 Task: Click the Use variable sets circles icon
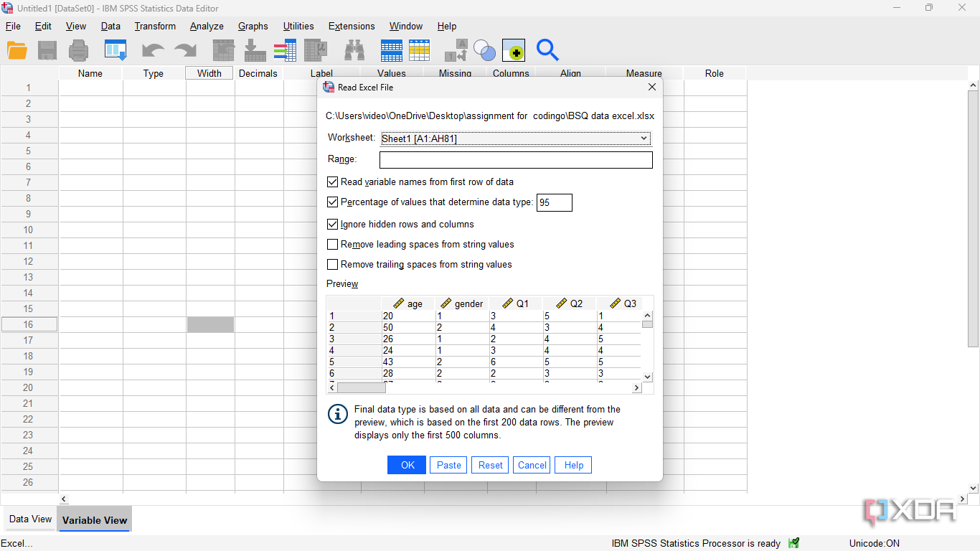click(485, 50)
